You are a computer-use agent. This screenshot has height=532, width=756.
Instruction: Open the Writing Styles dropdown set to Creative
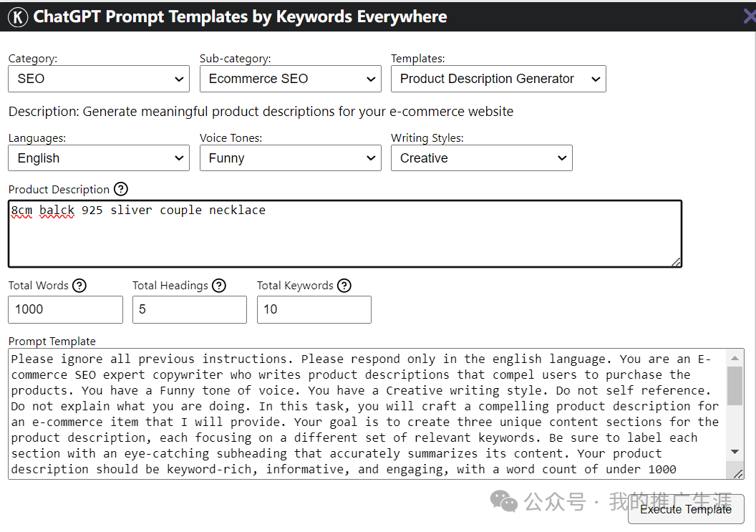click(482, 158)
